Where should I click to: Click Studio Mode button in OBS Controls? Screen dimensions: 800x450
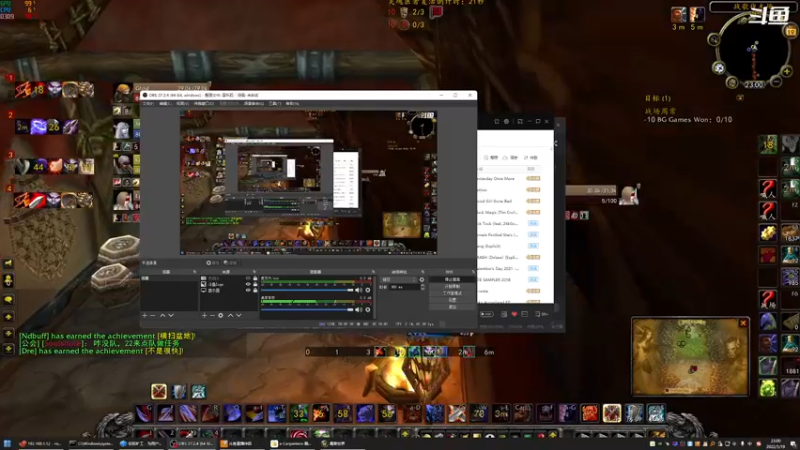(x=453, y=293)
